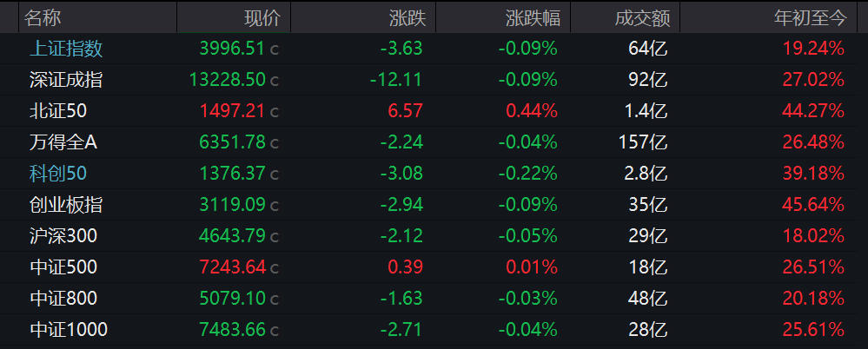Viewport: 868px width, 349px height.
Task: Select the 中证800 row name
Action: coord(63,299)
